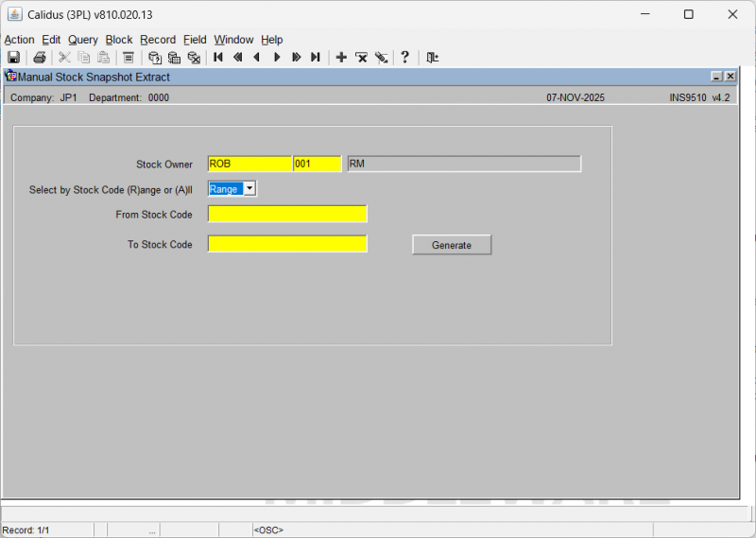Open the Query menu

(x=82, y=40)
